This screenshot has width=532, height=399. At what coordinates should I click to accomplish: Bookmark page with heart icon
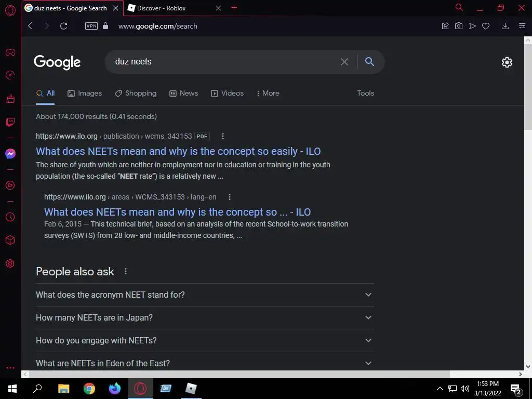pos(486,26)
